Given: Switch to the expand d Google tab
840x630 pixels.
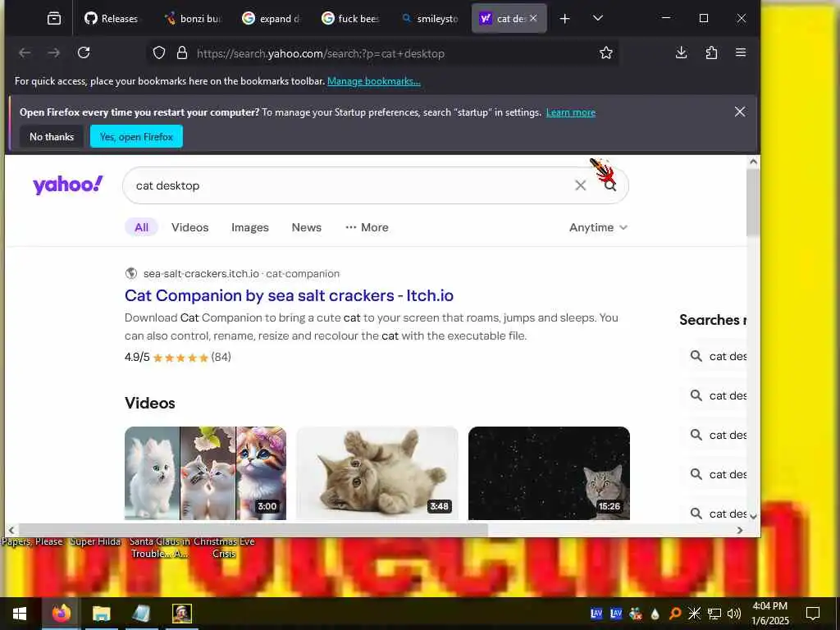Looking at the screenshot, I should (x=272, y=19).
